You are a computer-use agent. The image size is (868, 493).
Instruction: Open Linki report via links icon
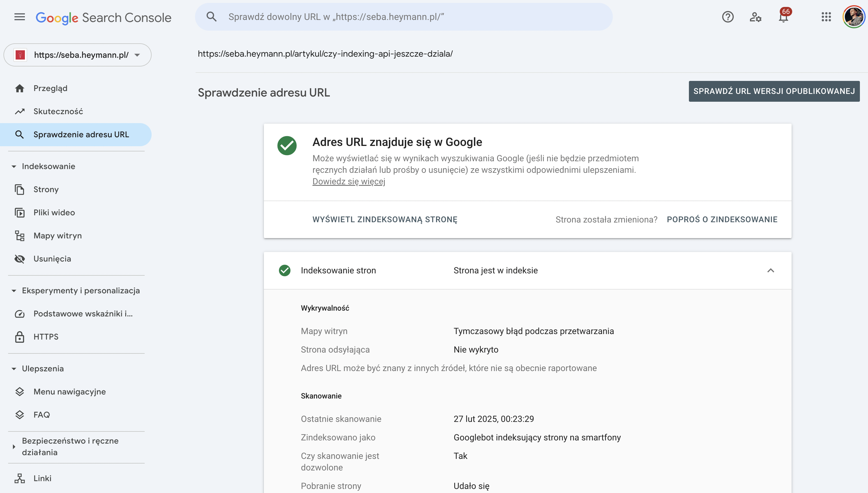click(x=20, y=478)
